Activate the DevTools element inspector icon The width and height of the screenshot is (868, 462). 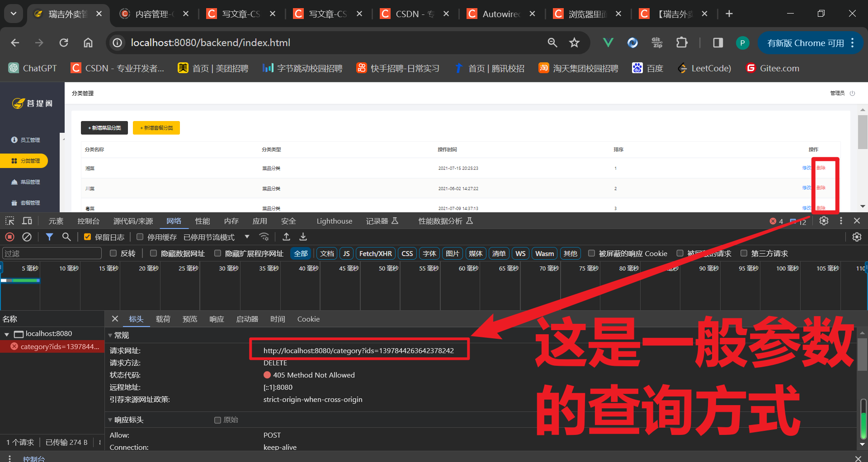coord(9,221)
